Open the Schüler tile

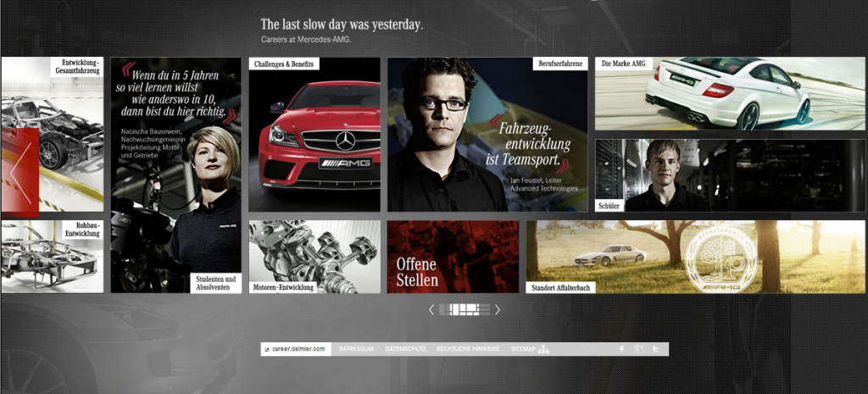(x=730, y=175)
